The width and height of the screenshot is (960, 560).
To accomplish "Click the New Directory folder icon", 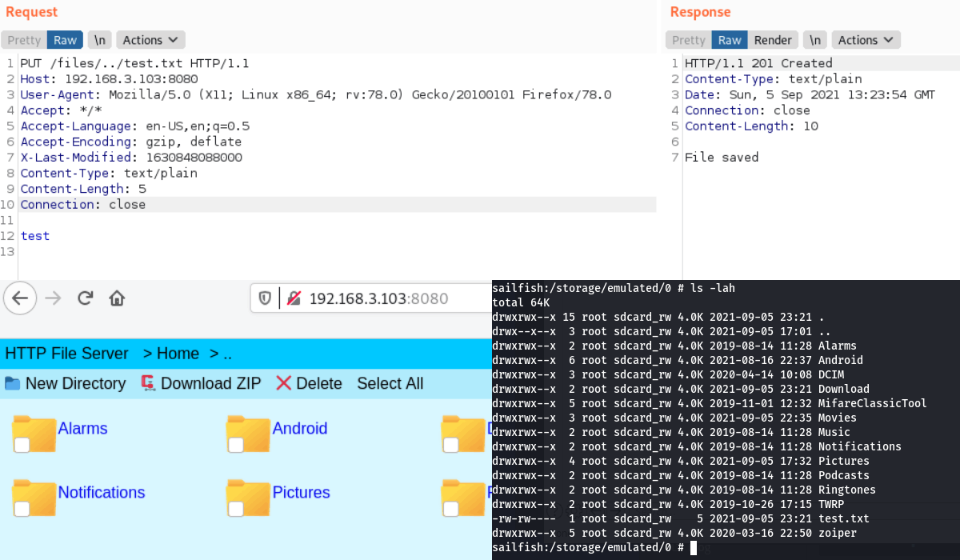I will pos(12,383).
